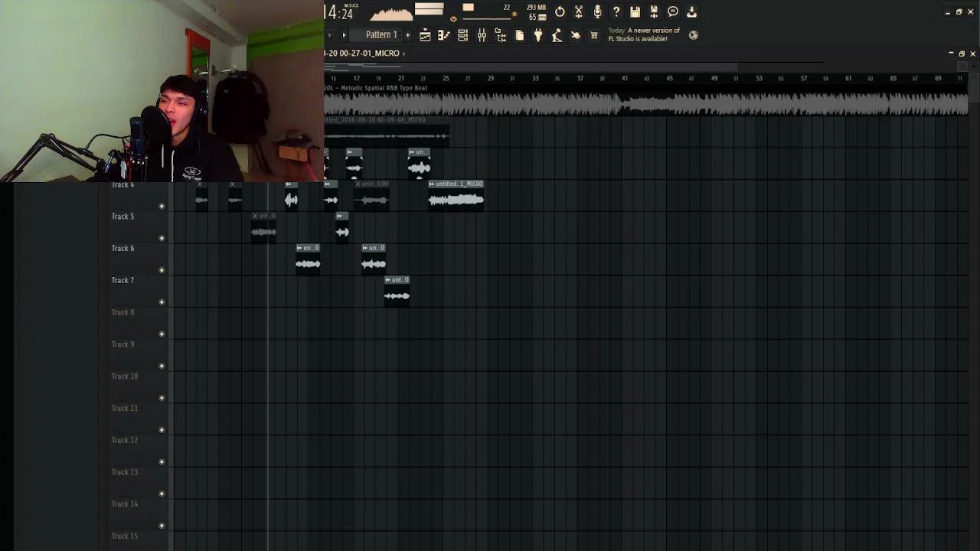Open the piano roll icon
The image size is (980, 551).
[444, 35]
